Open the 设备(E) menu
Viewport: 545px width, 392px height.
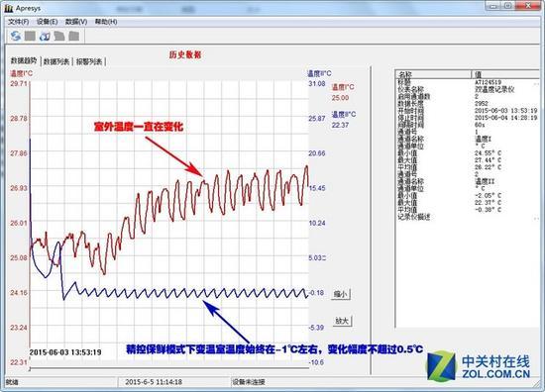(x=47, y=22)
